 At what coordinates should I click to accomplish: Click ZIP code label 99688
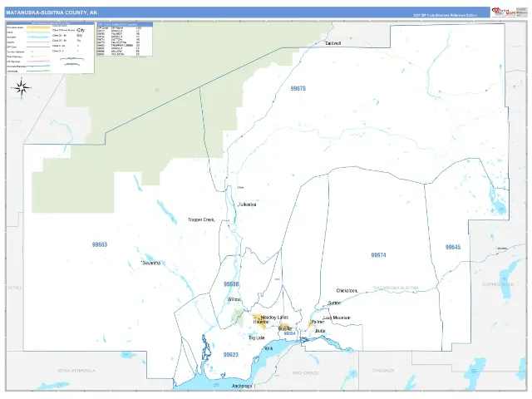coord(231,284)
